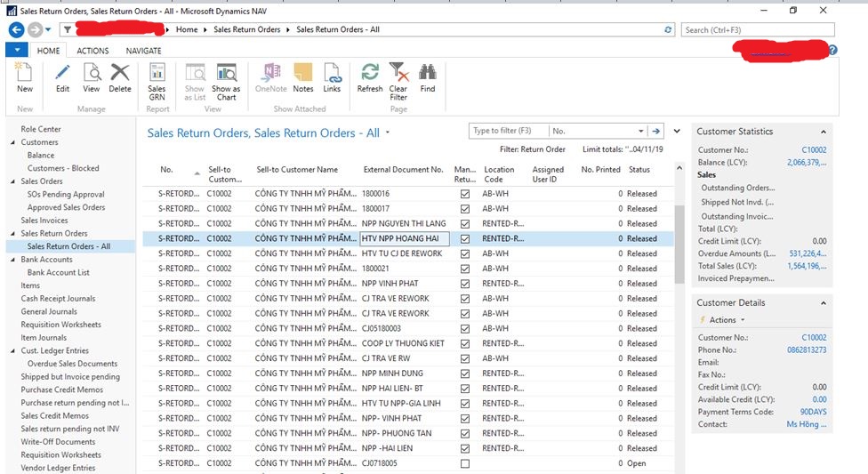Screen dimensions: 868x474
Task: Switch to the ACTIONS ribbon tab
Action: point(92,51)
